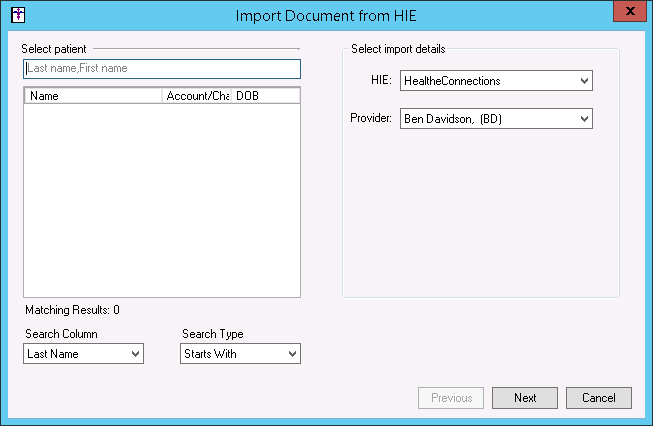
Task: Sort by DOB column header
Action: (x=266, y=96)
